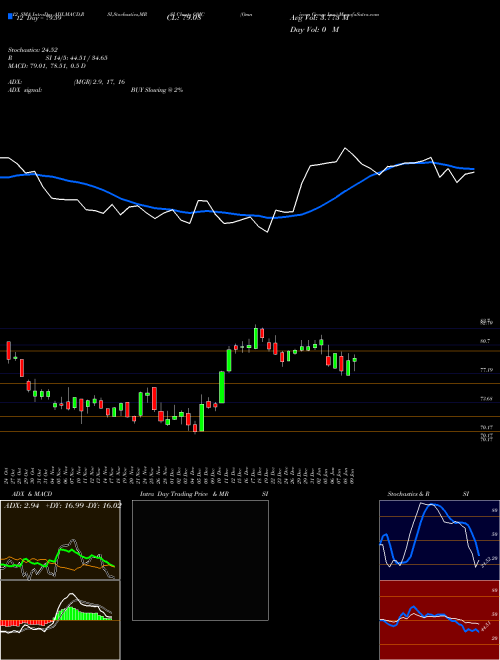Screen dimensions: 500x660
Task: Click the peak of the white price line
Action: pyautogui.click(x=345, y=148)
